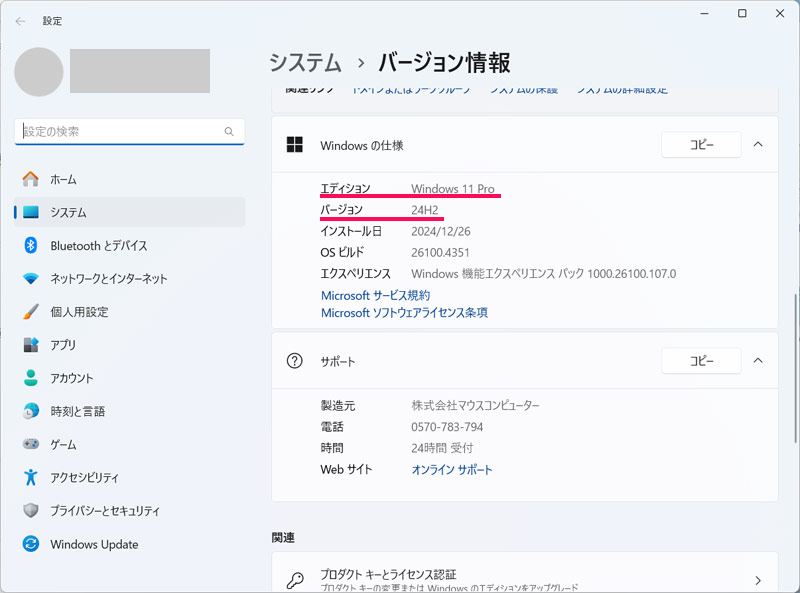Copy the Windows の仕様 details
This screenshot has width=800, height=593.
[x=701, y=144]
